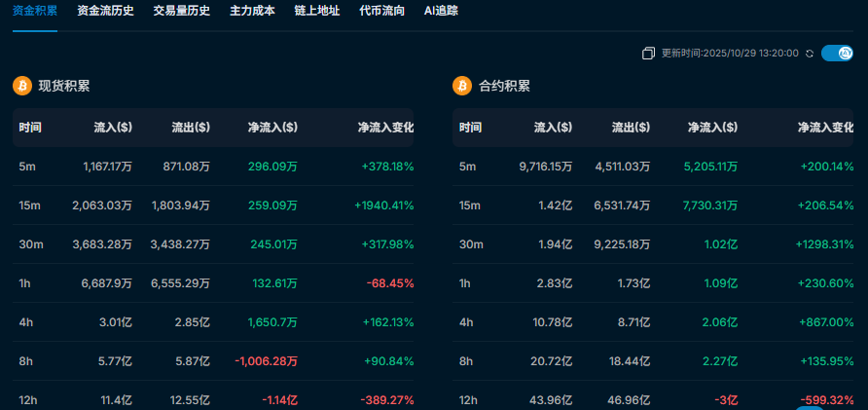The image size is (868, 410).
Task: Click 净流入变化 header in the 现货积累 table
Action: pos(385,128)
